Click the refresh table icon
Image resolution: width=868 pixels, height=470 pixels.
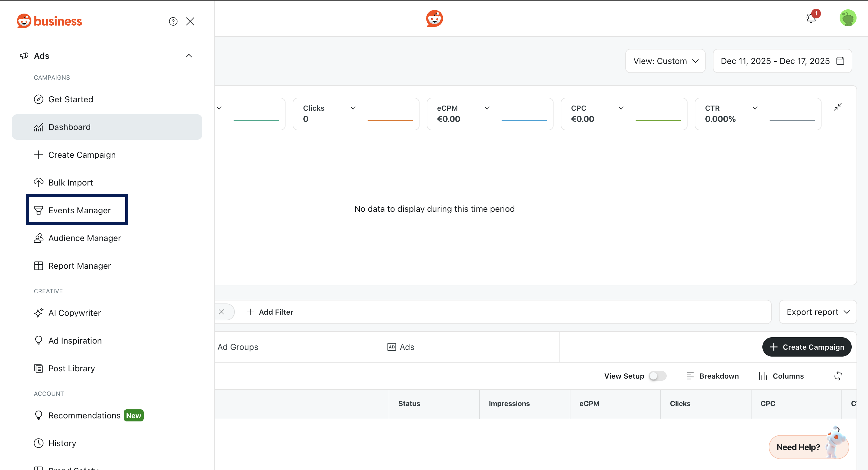838,376
